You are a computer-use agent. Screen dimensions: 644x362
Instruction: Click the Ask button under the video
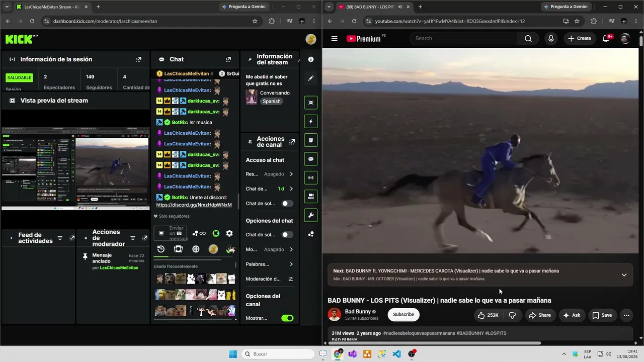571,315
